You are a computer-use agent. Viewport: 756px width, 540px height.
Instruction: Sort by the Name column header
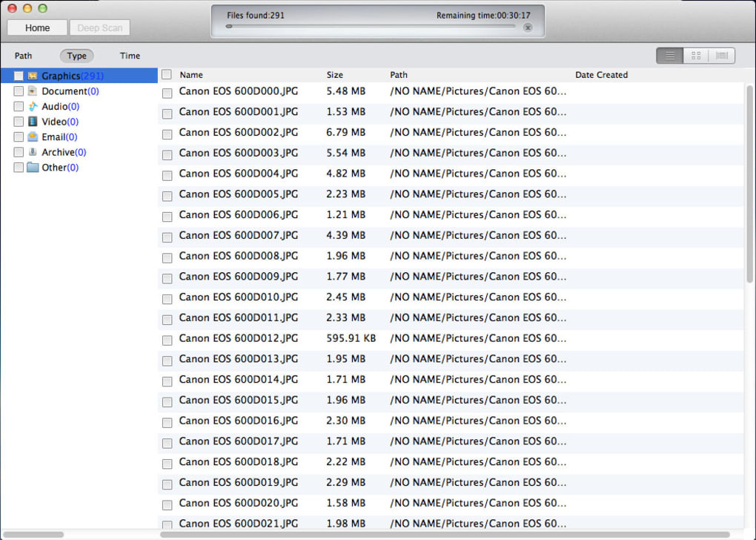click(191, 75)
